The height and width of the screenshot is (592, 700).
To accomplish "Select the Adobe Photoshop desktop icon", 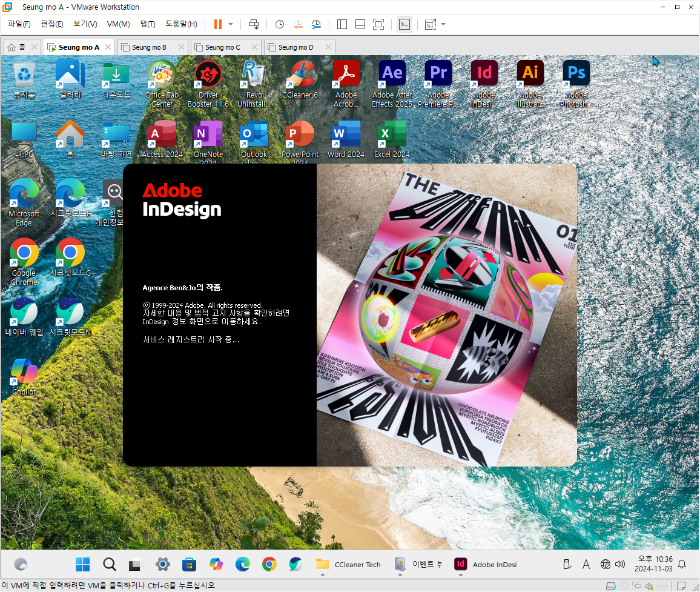I will [x=576, y=85].
